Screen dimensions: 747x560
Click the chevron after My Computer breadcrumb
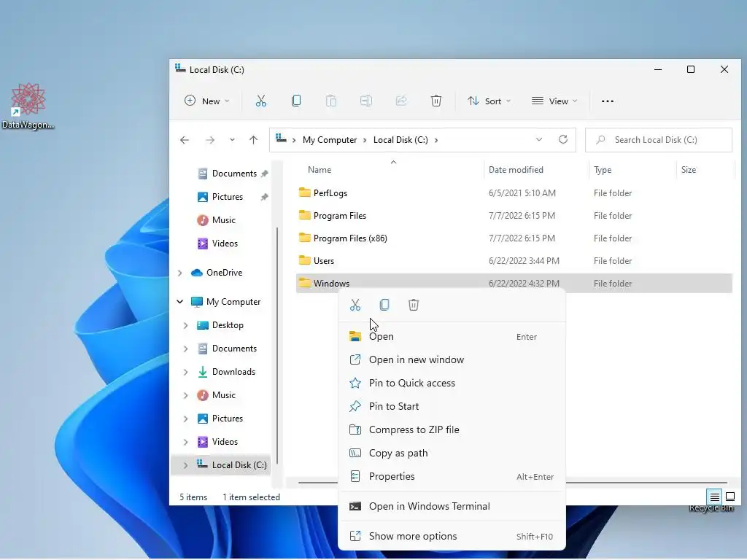365,140
